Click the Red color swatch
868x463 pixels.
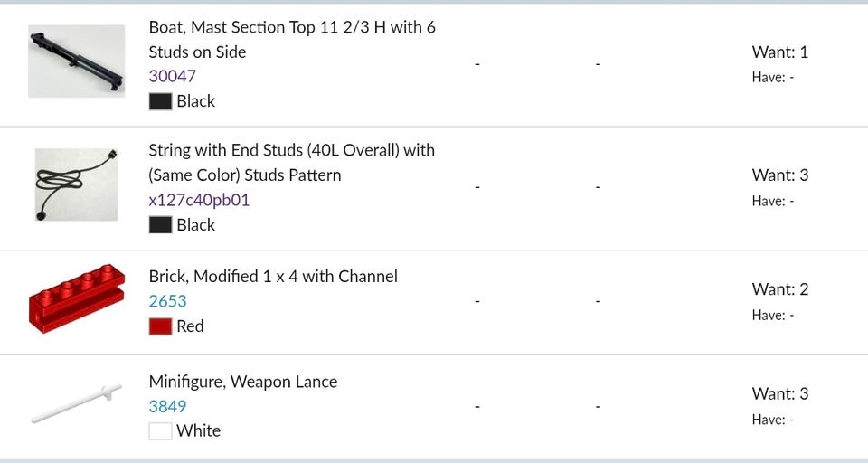160,326
